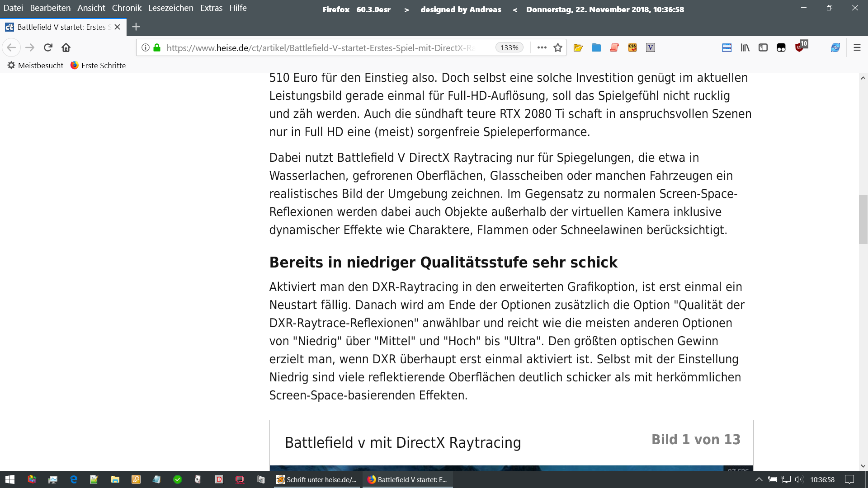Click the V toolbar icon

[650, 47]
